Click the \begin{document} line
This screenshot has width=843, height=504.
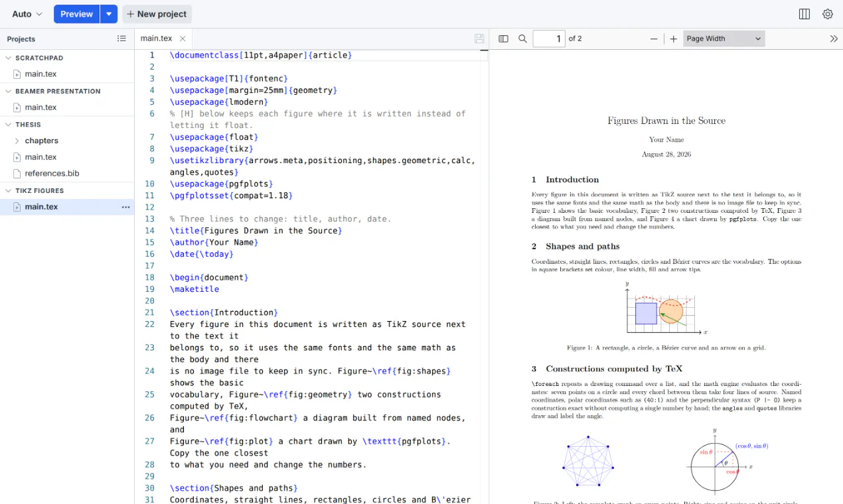pos(209,277)
